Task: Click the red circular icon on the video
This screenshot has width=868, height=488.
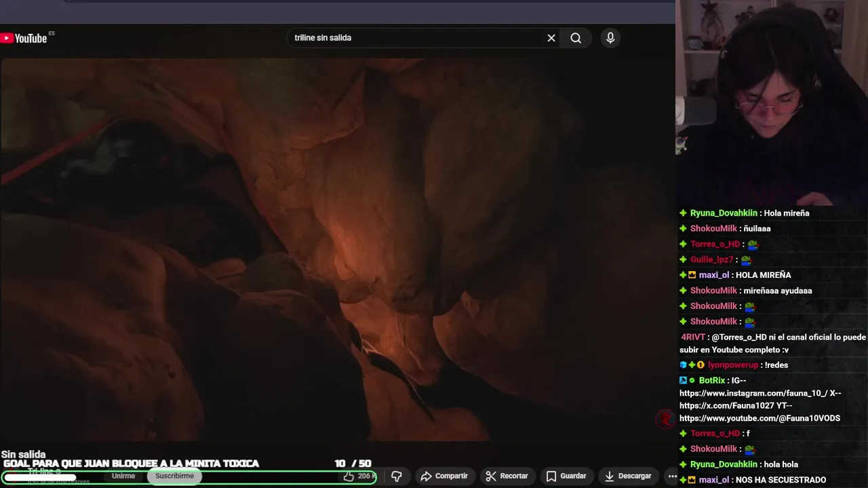Action: coord(665,419)
